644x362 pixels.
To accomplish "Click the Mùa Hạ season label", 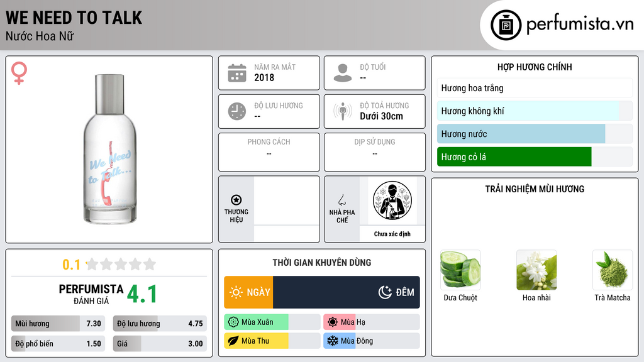I will click(x=353, y=322).
